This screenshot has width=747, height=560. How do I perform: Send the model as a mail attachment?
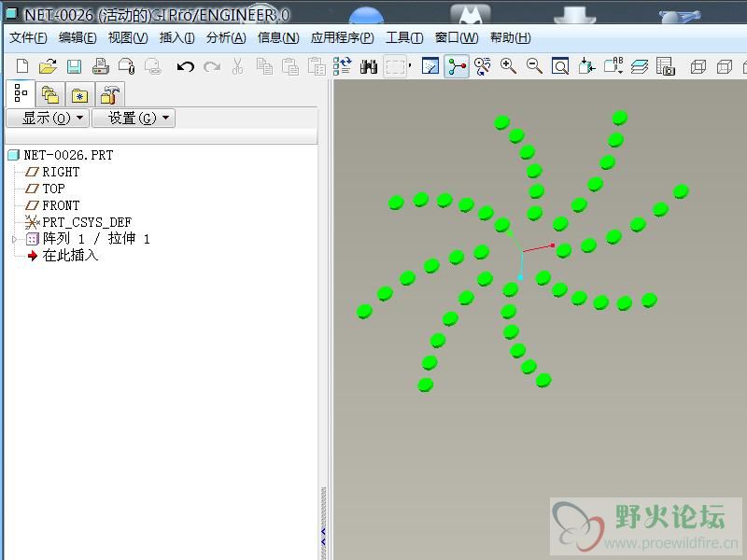(127, 65)
